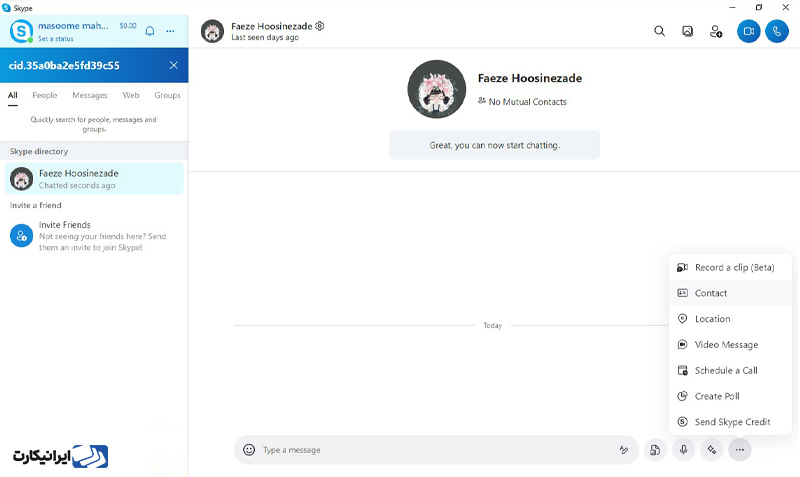Select the All search tab

click(13, 95)
